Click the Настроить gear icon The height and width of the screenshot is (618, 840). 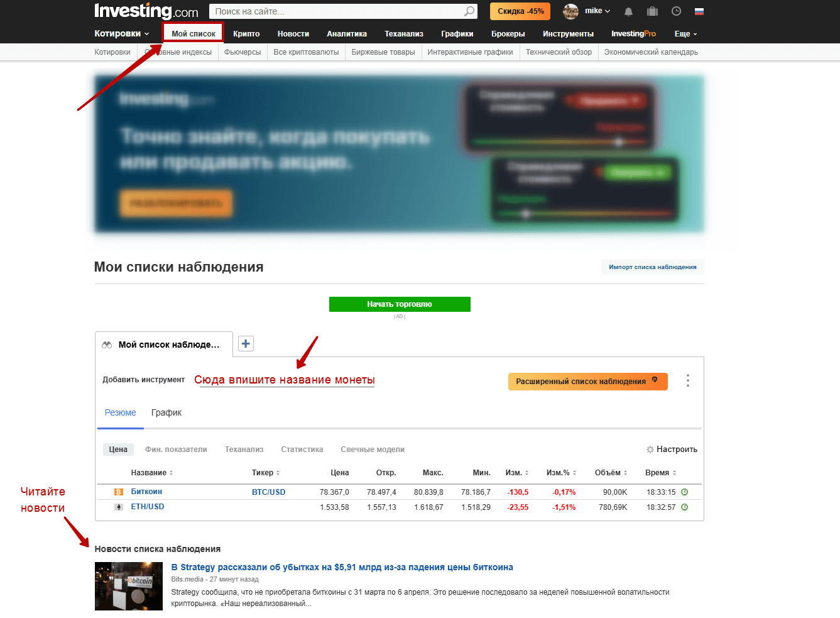pos(650,450)
